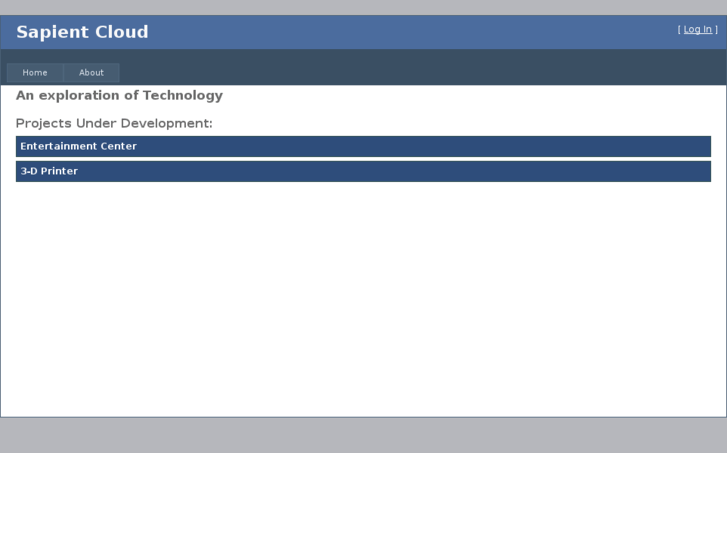This screenshot has height=545, width=727.
Task: Click the blank white content area
Action: pyautogui.click(x=363, y=300)
